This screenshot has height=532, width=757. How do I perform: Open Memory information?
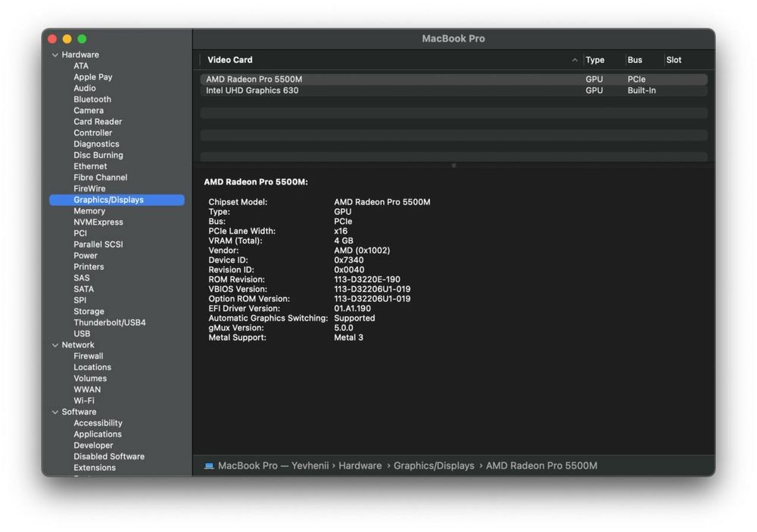click(x=89, y=211)
